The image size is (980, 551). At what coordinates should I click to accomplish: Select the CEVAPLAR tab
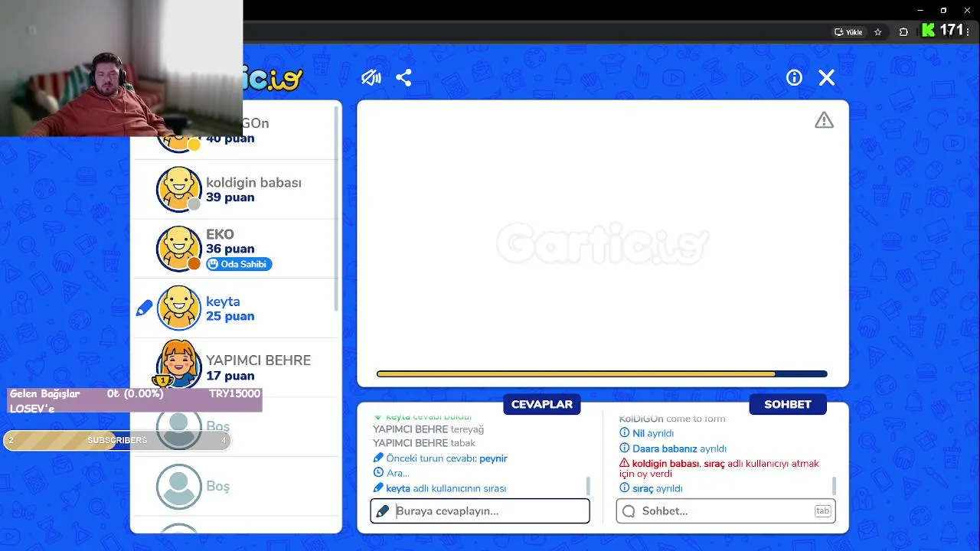(542, 404)
